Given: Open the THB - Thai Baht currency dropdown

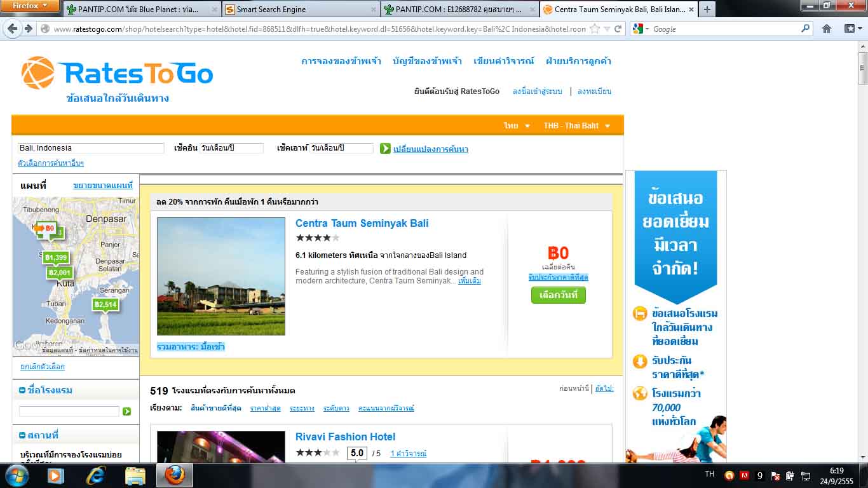Looking at the screenshot, I should pos(577,126).
